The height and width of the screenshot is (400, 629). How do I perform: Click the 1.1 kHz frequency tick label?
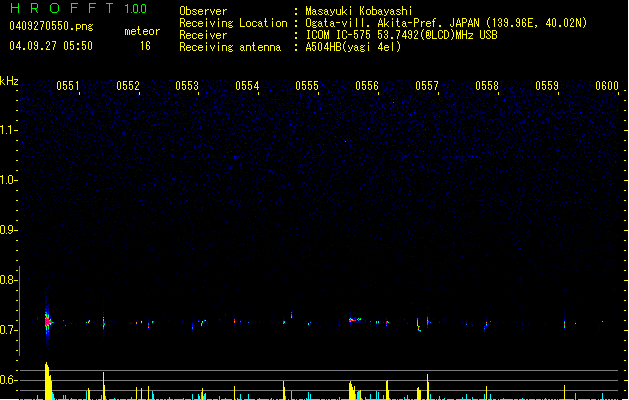click(7, 130)
